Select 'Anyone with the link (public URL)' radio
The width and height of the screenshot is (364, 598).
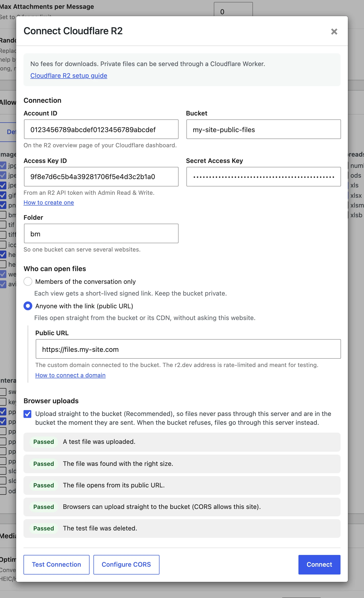point(28,306)
